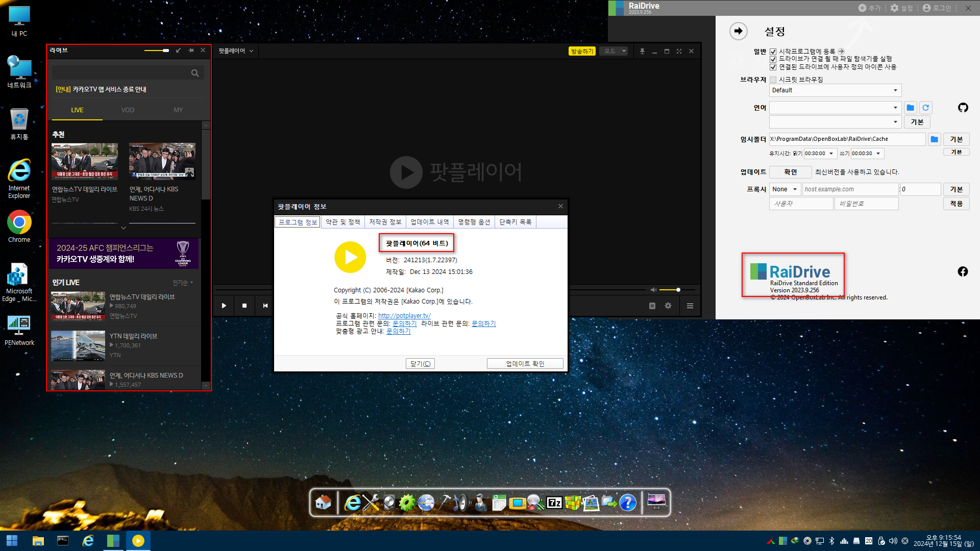
Task: Open the 약관 및 정책 tab
Action: coord(343,222)
